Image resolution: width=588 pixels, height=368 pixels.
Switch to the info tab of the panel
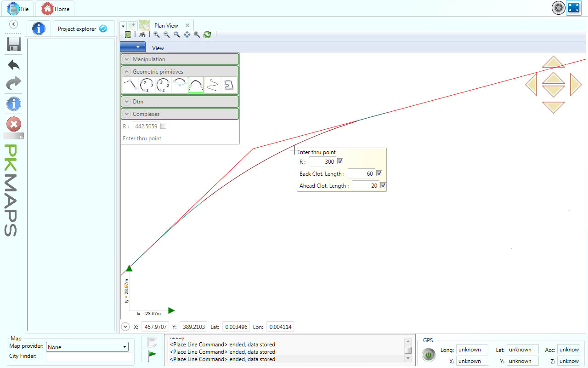39,29
